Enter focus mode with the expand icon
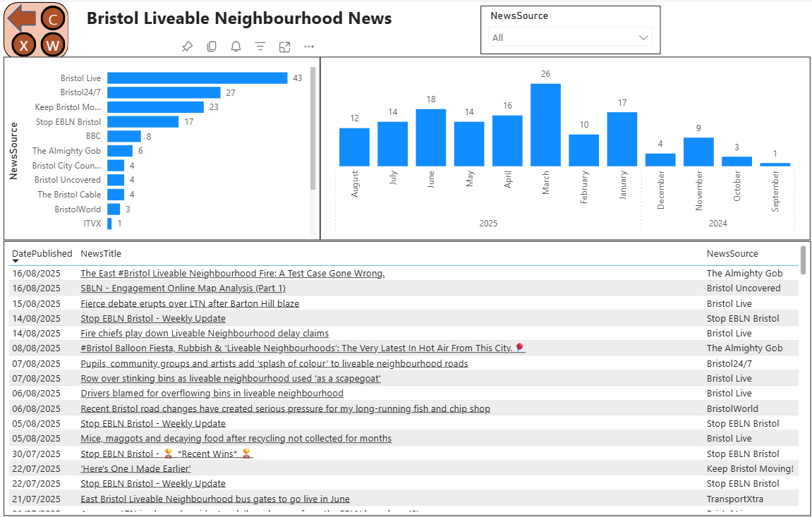The image size is (812, 517). (x=285, y=47)
